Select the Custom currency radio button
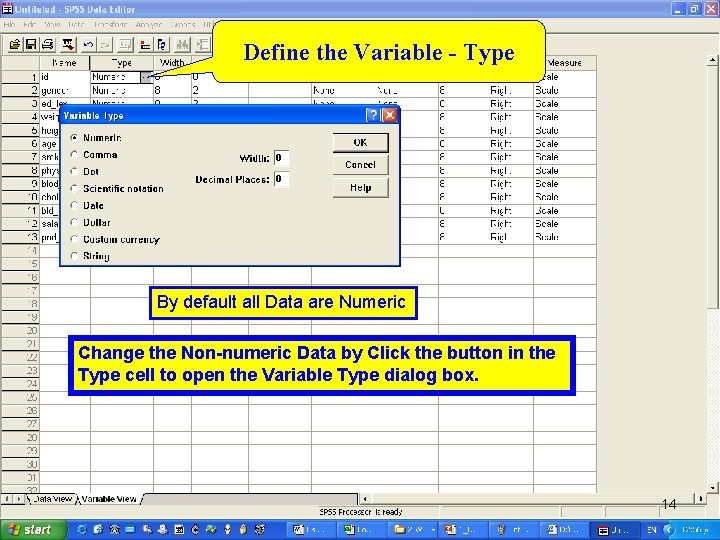The height and width of the screenshot is (540, 720). click(74, 239)
